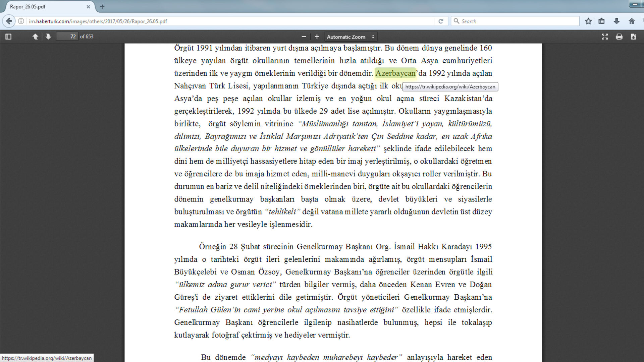Zoom out with the minus button

[304, 37]
